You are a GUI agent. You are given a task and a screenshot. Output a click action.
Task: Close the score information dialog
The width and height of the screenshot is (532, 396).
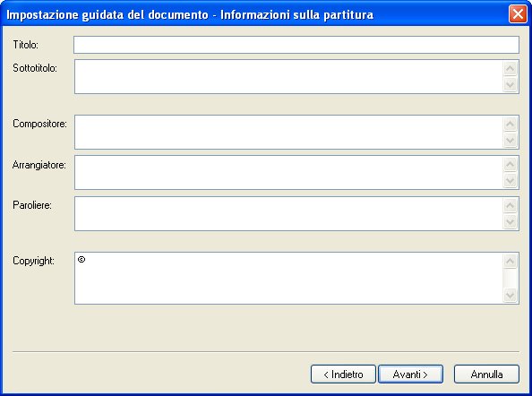518,14
